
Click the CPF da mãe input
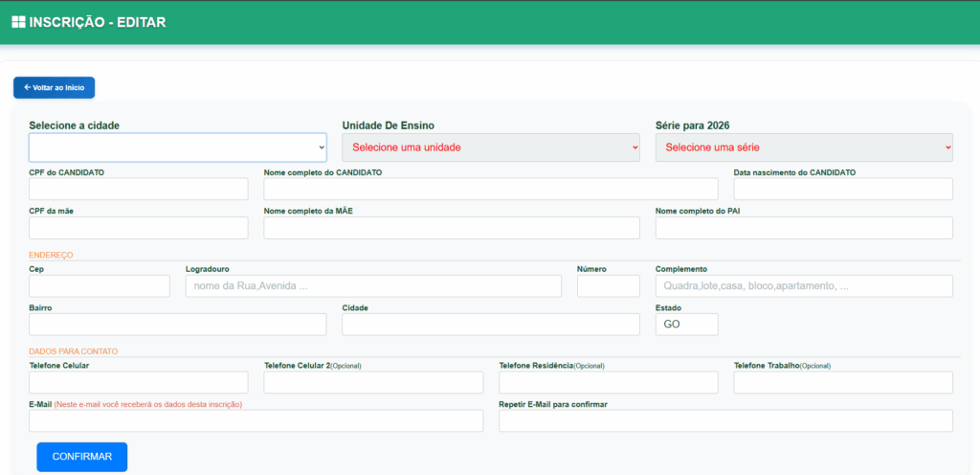pyautogui.click(x=139, y=228)
